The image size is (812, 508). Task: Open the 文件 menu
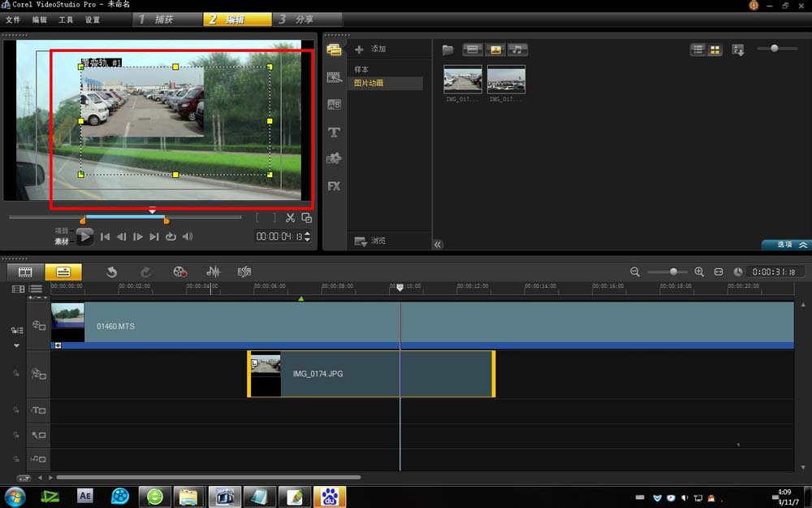pos(13,20)
